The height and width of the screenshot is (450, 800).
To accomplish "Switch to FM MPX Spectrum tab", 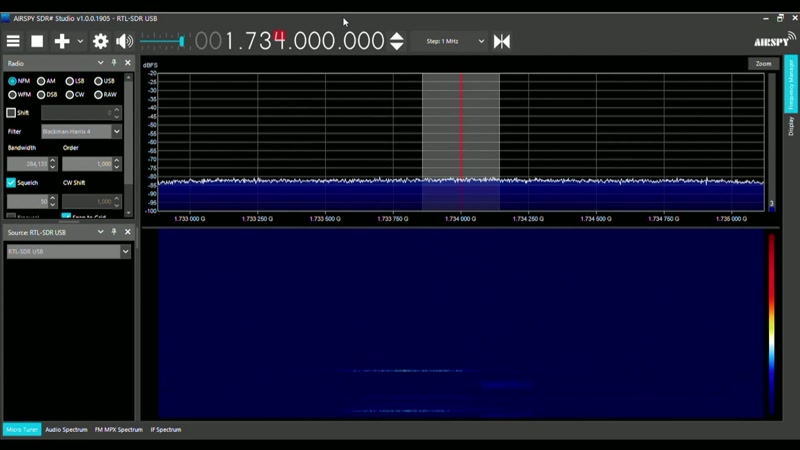I will (x=118, y=430).
